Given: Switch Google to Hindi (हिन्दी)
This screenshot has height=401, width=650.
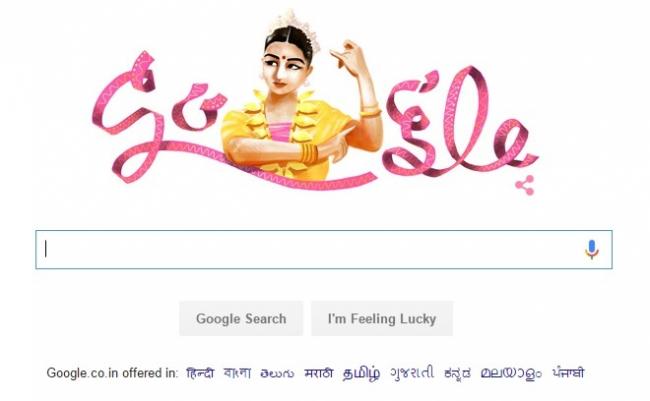Looking at the screenshot, I should coord(200,373).
